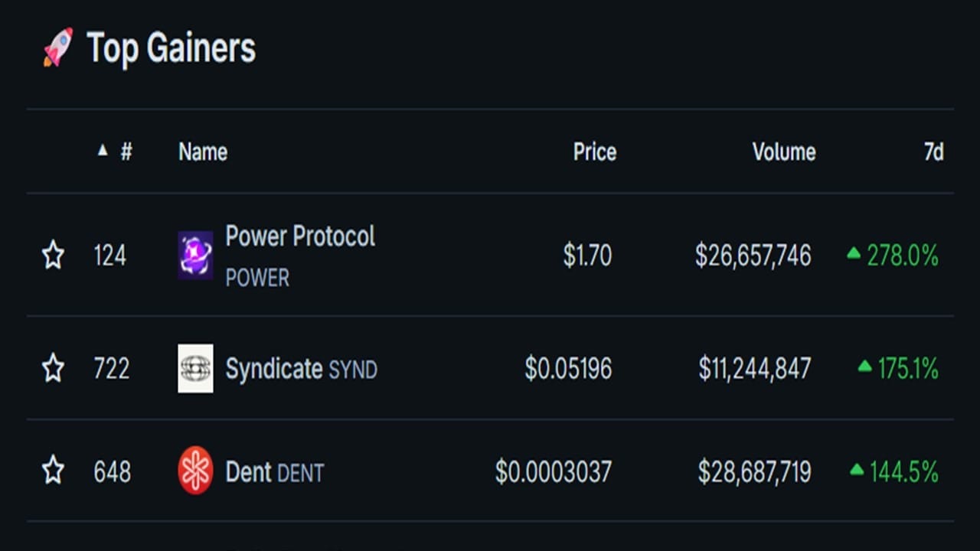Viewport: 980px width, 551px height.
Task: Click the red Dent coin logo
Action: (195, 471)
